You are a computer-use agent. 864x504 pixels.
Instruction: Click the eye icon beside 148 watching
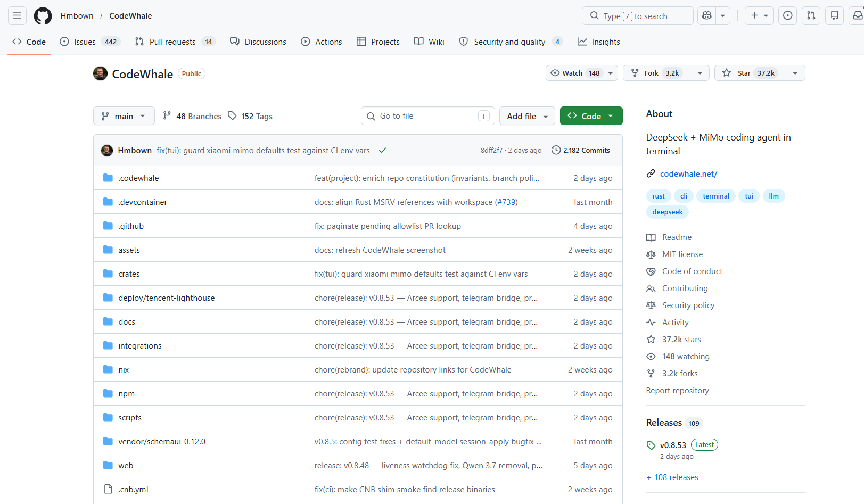[x=651, y=357]
